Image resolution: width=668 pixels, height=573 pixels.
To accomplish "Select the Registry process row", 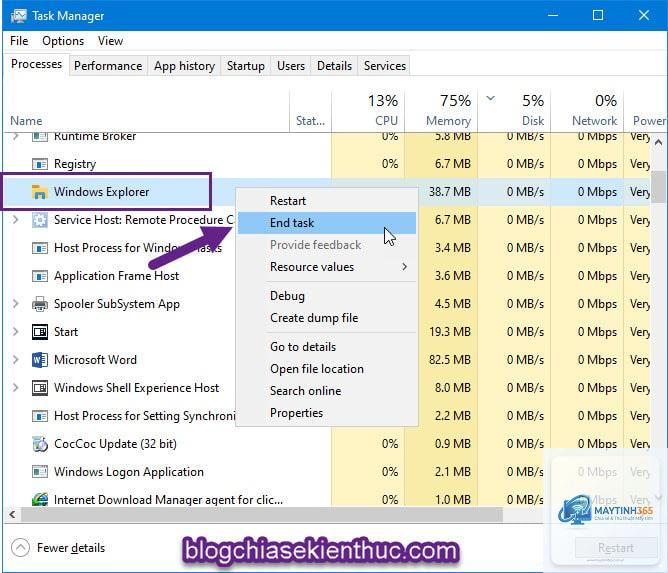I will coord(327,164).
